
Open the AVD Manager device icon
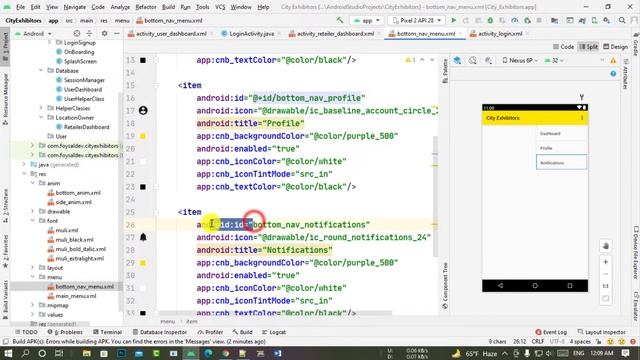(594, 20)
